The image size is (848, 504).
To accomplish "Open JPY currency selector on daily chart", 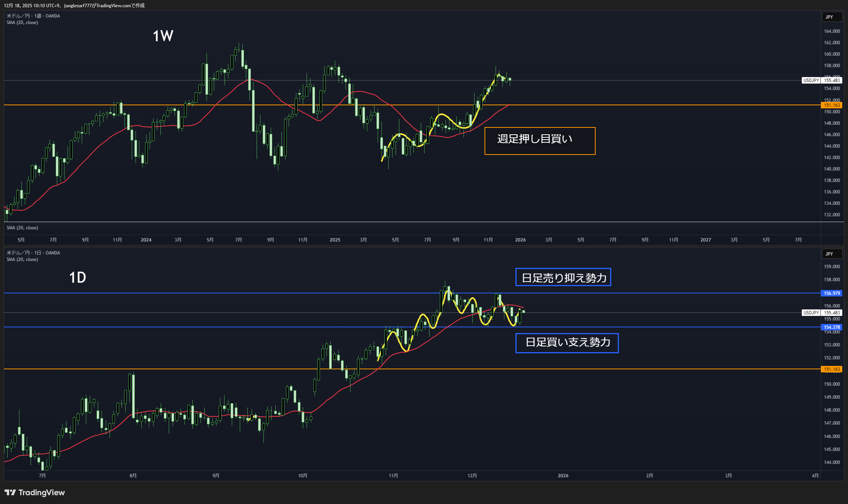I will (832, 254).
